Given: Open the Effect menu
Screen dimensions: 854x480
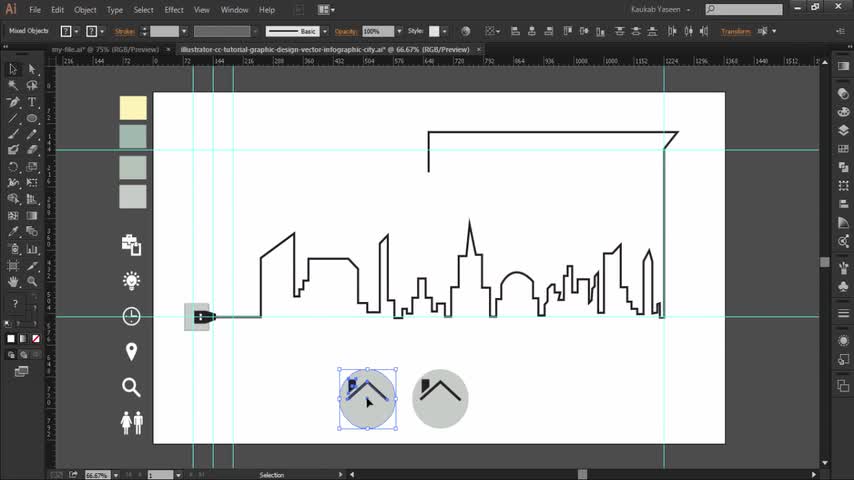Looking at the screenshot, I should (x=174, y=9).
